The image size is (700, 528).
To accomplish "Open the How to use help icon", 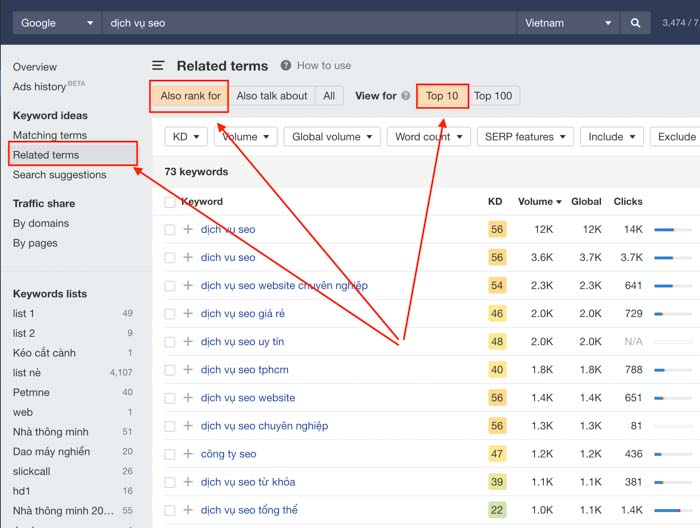I will click(x=286, y=66).
